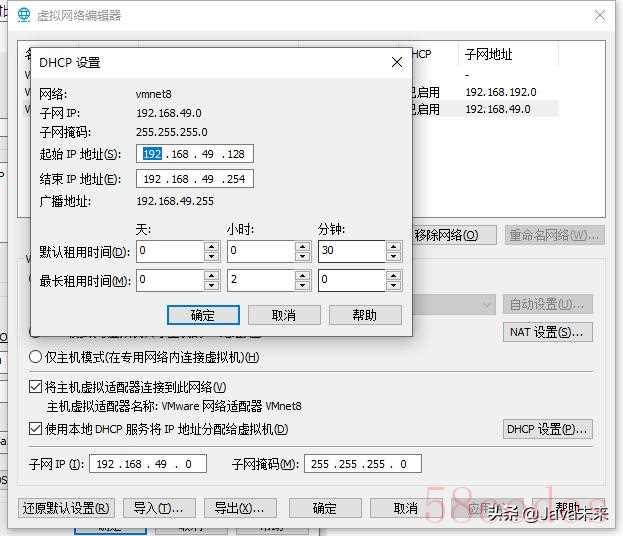Image resolution: width=623 pixels, height=536 pixels.
Task: Decrease default lease hours spinner
Action: 301,257
